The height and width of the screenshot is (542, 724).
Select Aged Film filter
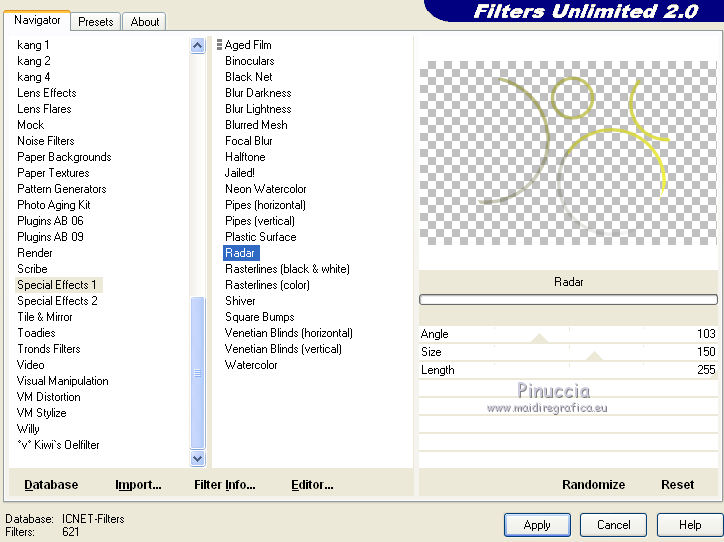[x=248, y=45]
